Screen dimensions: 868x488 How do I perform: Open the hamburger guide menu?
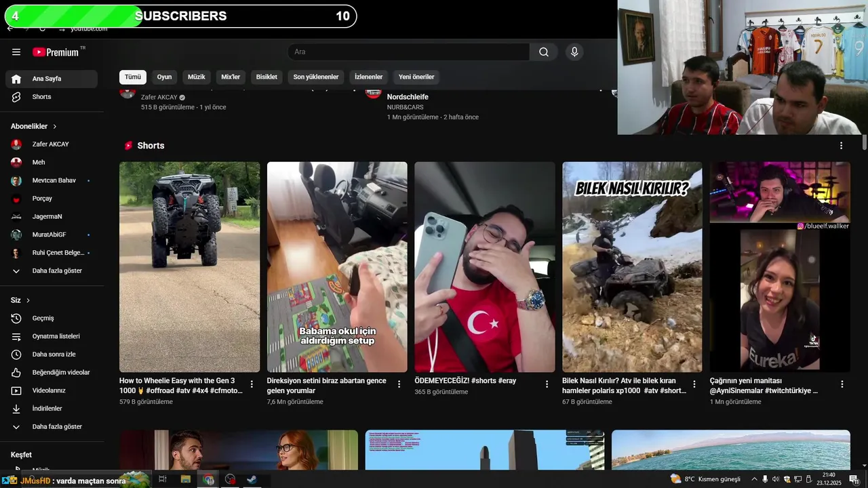16,52
